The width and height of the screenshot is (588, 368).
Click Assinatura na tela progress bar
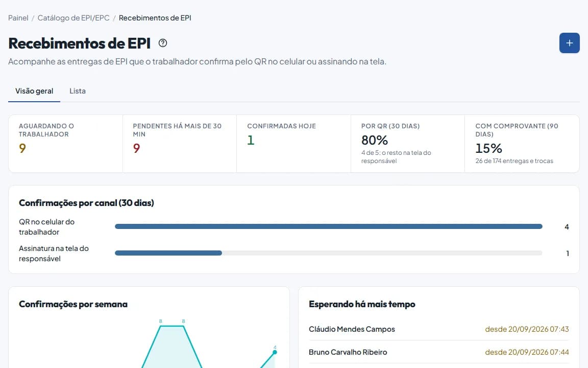(329, 253)
